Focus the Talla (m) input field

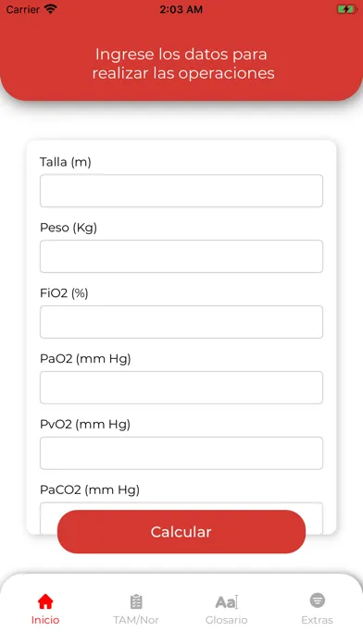181,191
